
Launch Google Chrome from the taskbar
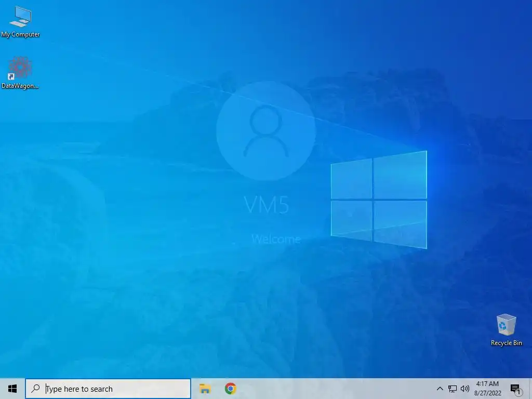click(x=230, y=389)
